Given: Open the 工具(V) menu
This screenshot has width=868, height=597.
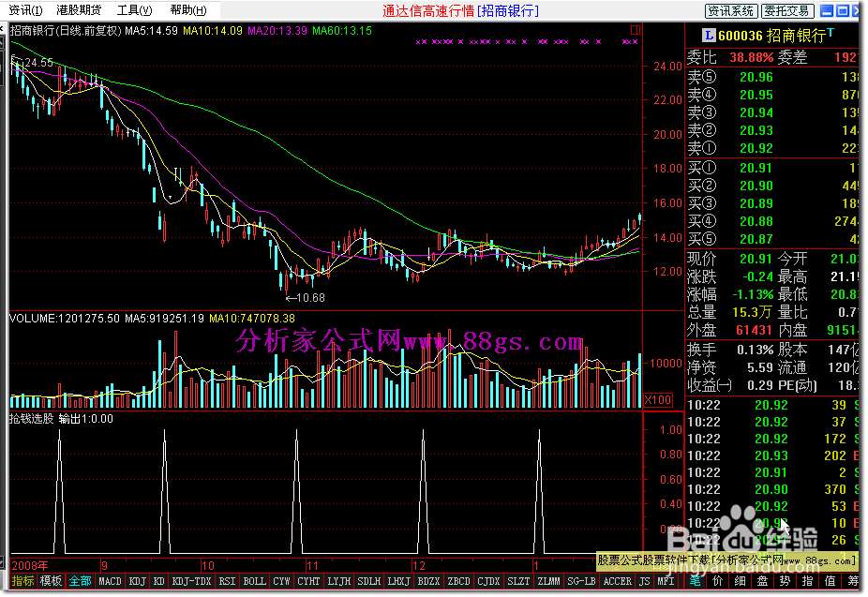Looking at the screenshot, I should click(135, 10).
